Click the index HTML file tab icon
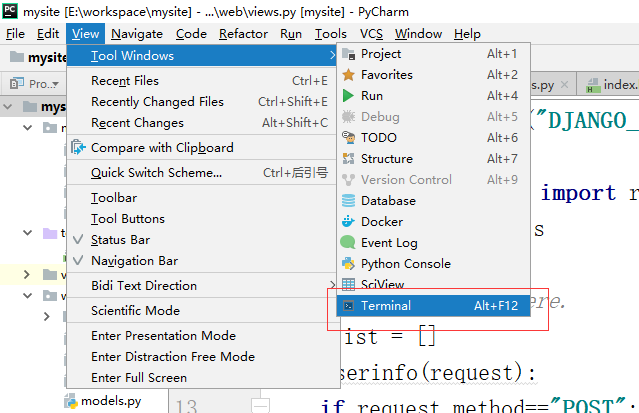This screenshot has height=413, width=639. (593, 85)
